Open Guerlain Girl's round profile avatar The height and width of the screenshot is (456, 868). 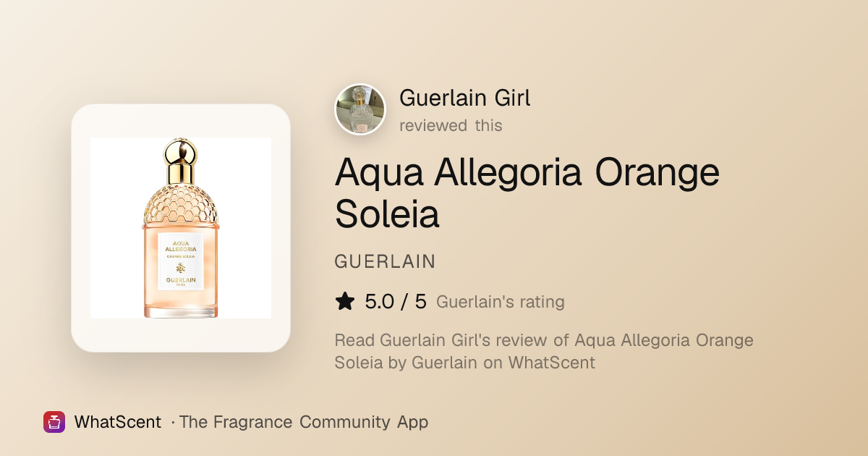360,109
